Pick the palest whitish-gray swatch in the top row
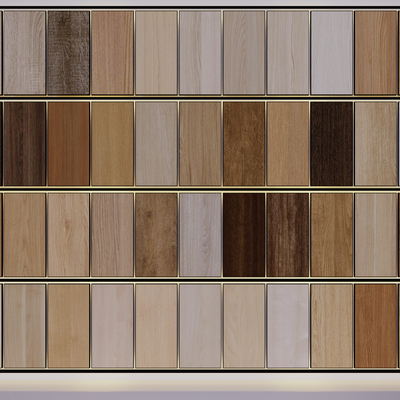Image resolution: width=400 pixels, height=400 pixels. (332, 53)
